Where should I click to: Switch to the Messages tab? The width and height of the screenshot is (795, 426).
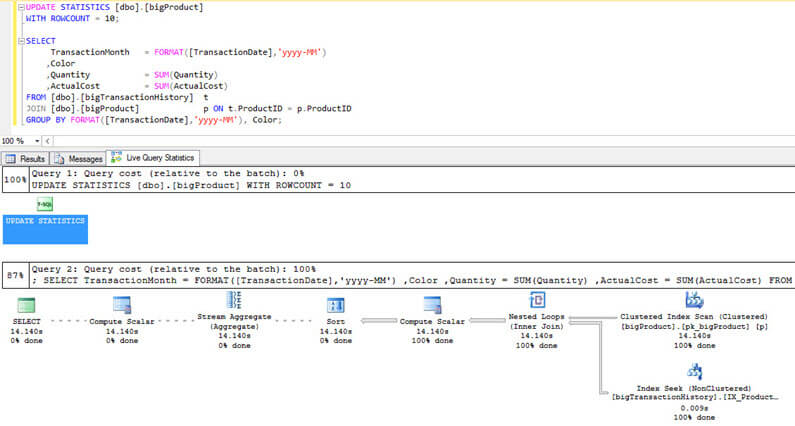coord(78,159)
